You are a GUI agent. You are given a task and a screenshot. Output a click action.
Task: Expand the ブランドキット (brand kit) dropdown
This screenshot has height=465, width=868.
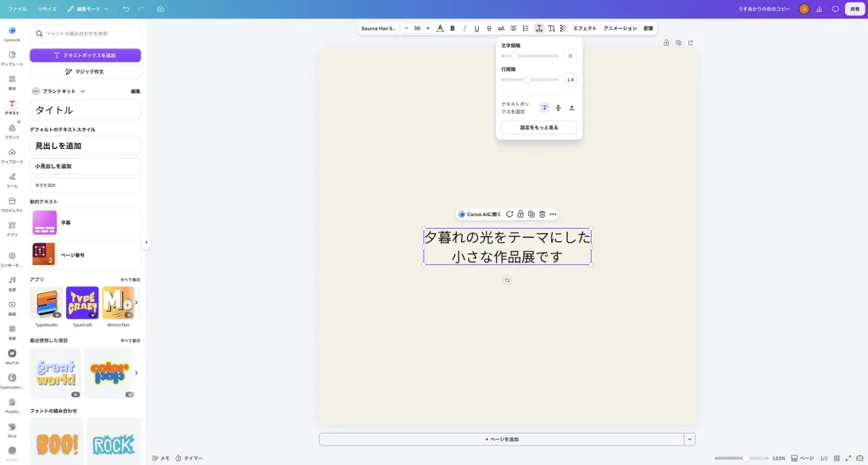pyautogui.click(x=58, y=91)
